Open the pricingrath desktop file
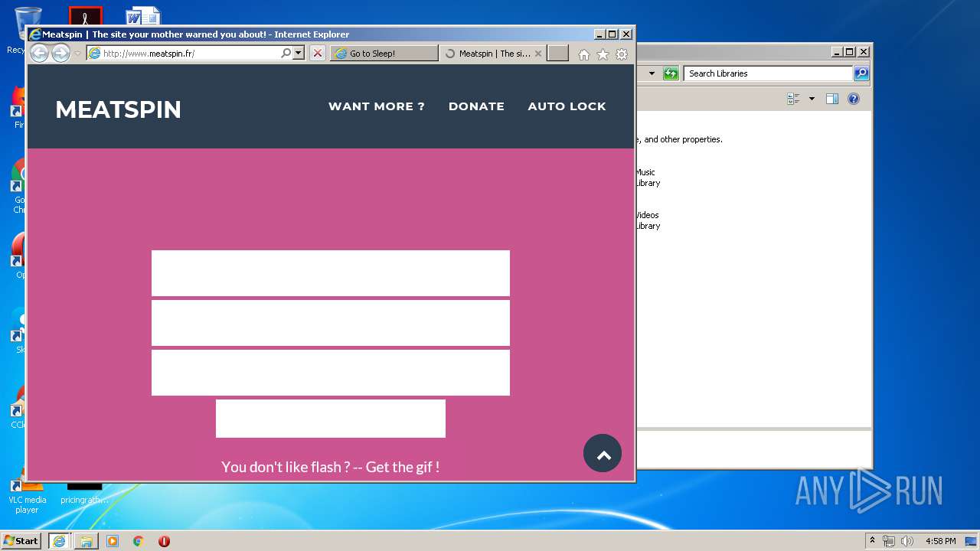The image size is (980, 551). click(84, 494)
